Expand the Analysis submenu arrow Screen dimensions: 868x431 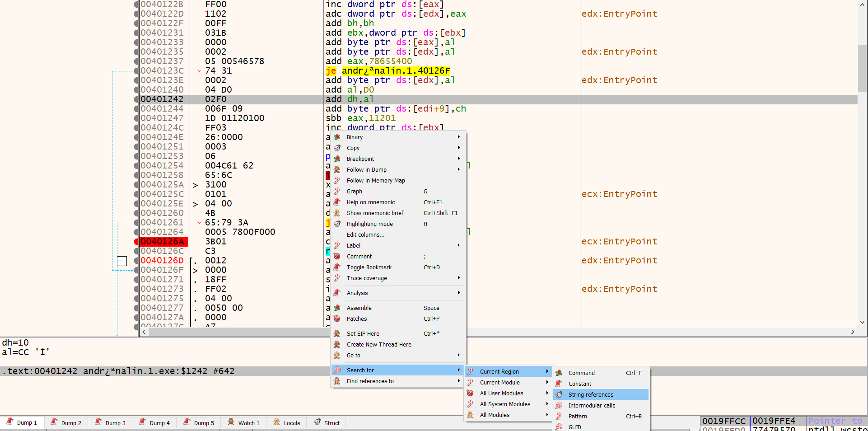[458, 293]
